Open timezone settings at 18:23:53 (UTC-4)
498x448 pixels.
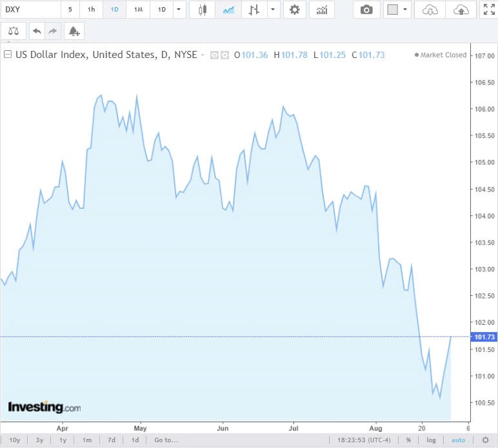click(364, 440)
